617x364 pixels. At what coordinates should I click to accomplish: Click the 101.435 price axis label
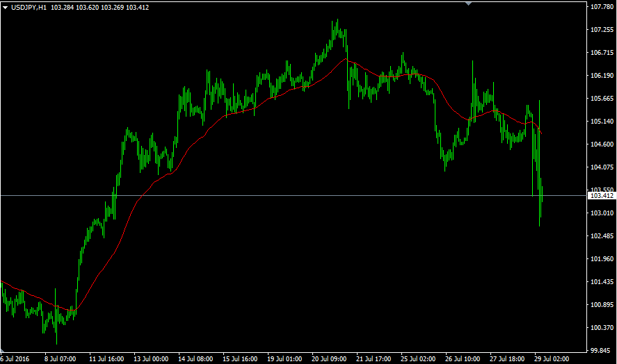pos(602,282)
